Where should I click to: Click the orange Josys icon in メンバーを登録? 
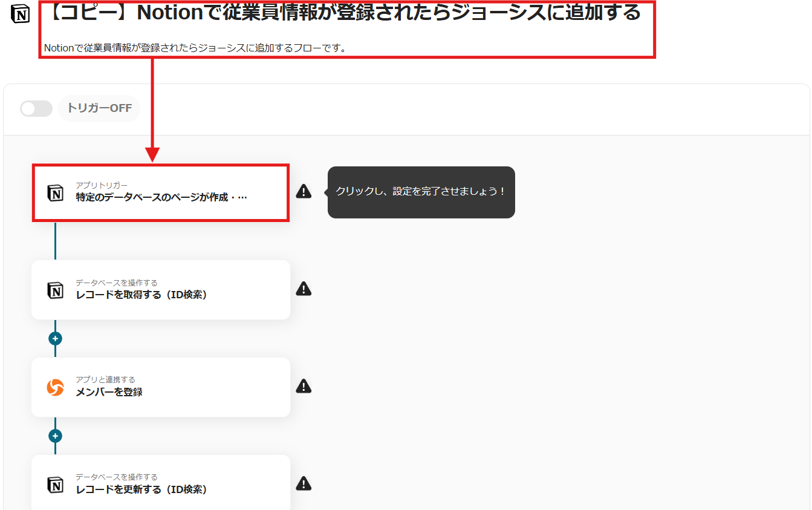tap(56, 388)
